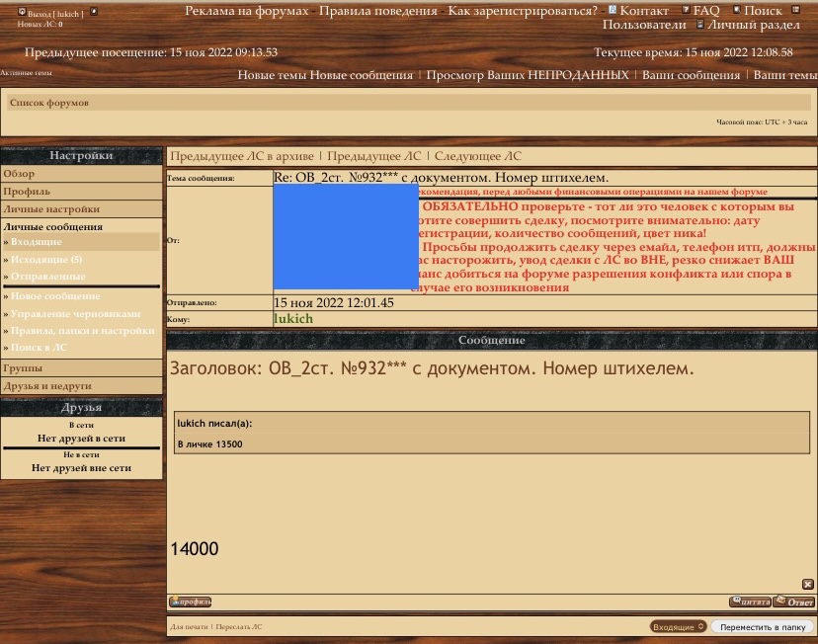Click the profile icon button under the message
This screenshot has height=644, width=818.
tap(191, 602)
